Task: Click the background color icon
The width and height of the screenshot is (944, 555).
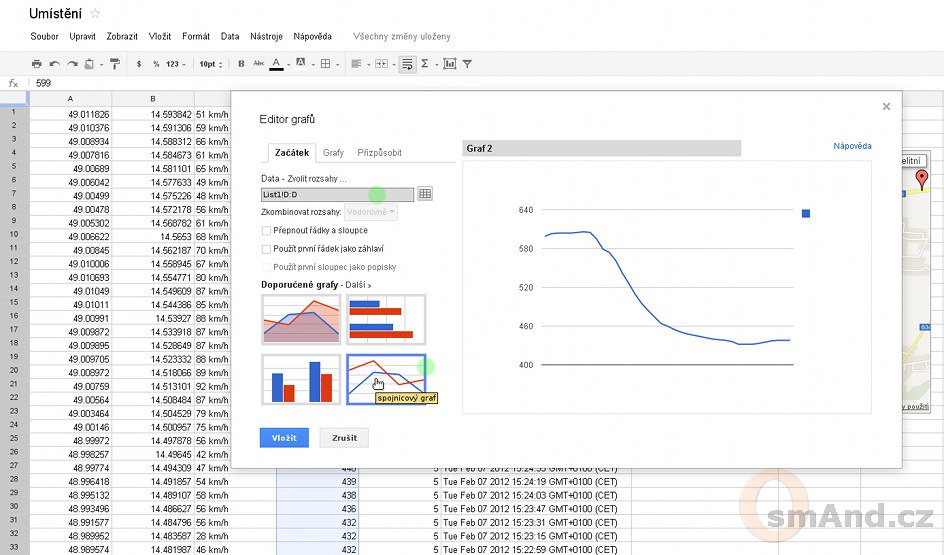Action: click(x=301, y=63)
